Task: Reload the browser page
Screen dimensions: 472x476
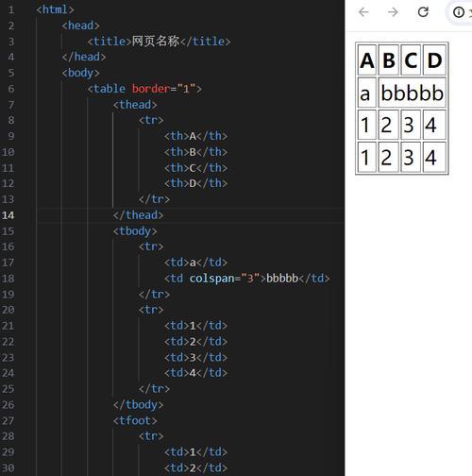Action: pyautogui.click(x=423, y=12)
